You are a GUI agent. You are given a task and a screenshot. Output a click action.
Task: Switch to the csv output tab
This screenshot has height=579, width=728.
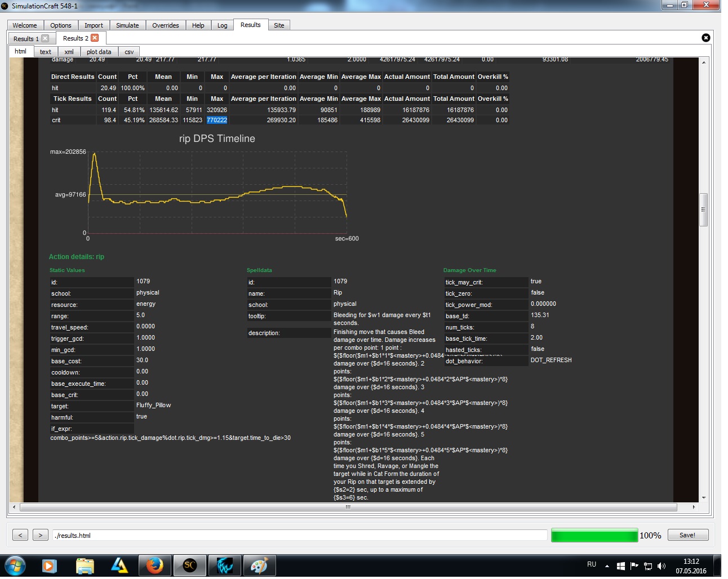[x=129, y=52]
